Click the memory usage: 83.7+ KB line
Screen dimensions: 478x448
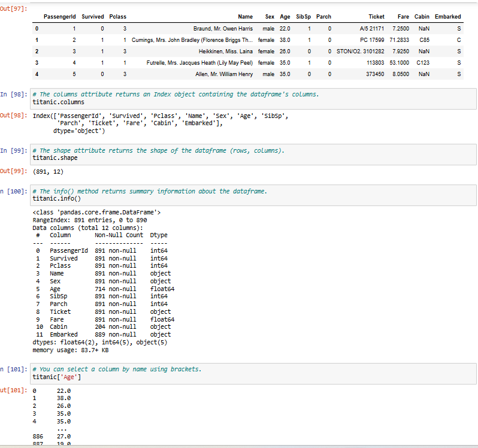[x=71, y=350]
